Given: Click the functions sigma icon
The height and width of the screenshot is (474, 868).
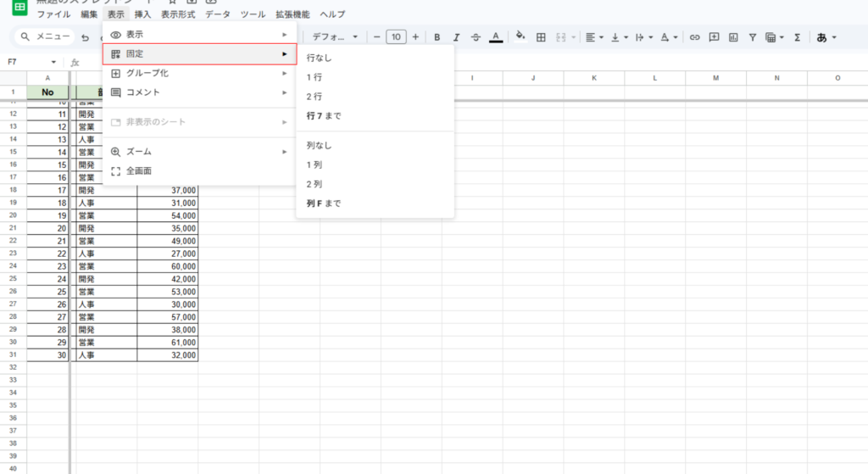Looking at the screenshot, I should pyautogui.click(x=797, y=37).
